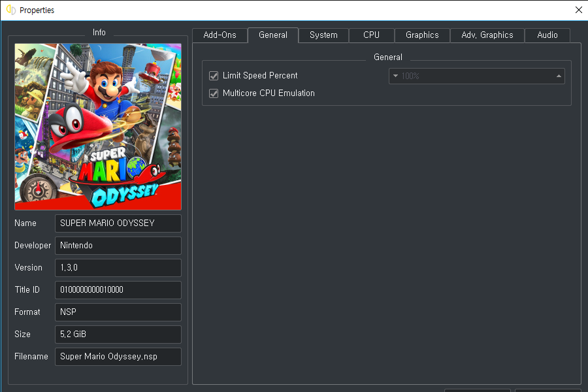Click the Multicore CPU Emulation label

[269, 93]
